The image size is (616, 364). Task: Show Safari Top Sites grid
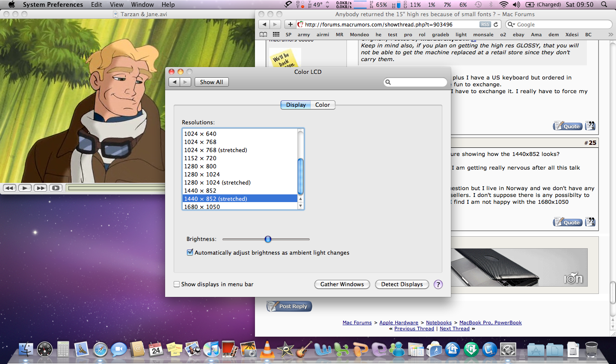(276, 35)
